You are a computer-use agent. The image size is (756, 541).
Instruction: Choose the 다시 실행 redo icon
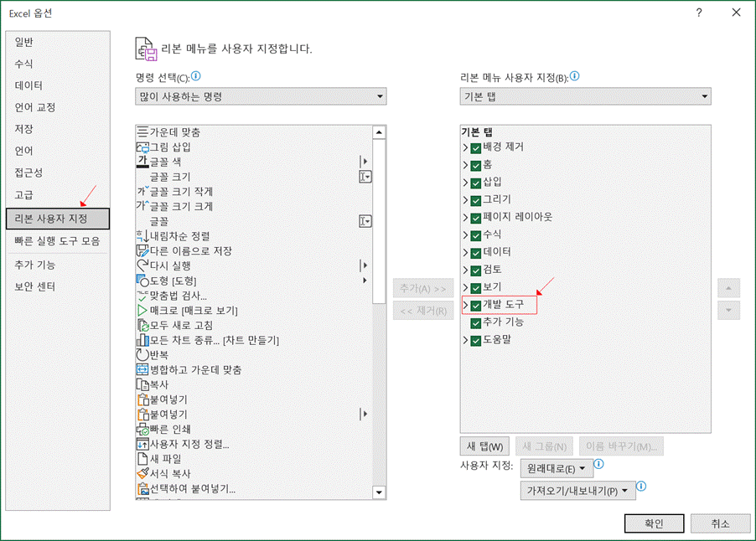point(142,265)
